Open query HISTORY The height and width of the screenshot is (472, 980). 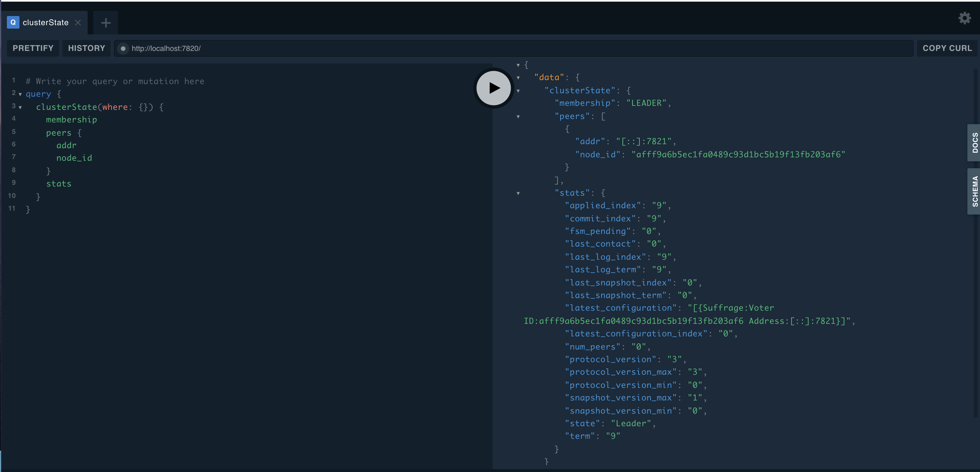point(86,48)
